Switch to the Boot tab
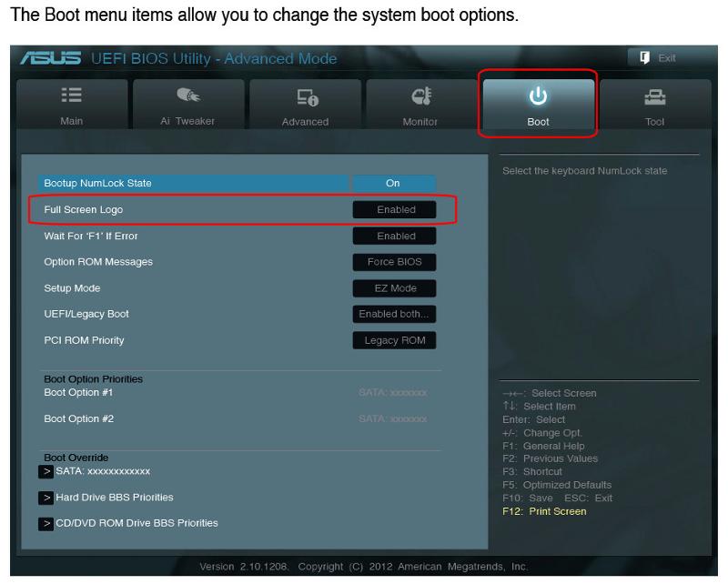This screenshot has height=584, width=728. point(537,105)
